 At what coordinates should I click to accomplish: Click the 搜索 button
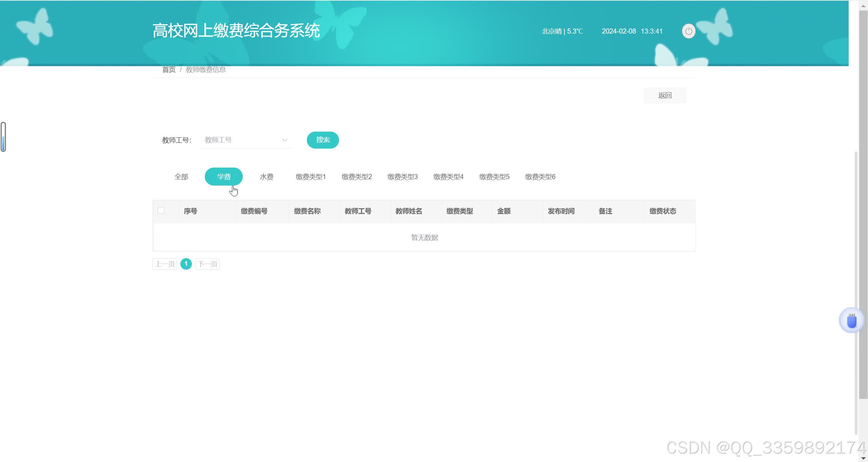click(323, 140)
